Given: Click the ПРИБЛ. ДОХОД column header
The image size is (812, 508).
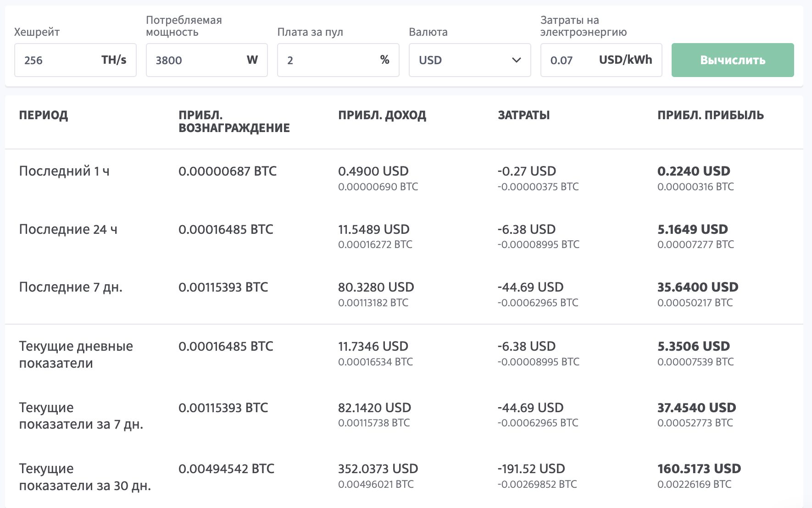Looking at the screenshot, I should (x=382, y=115).
